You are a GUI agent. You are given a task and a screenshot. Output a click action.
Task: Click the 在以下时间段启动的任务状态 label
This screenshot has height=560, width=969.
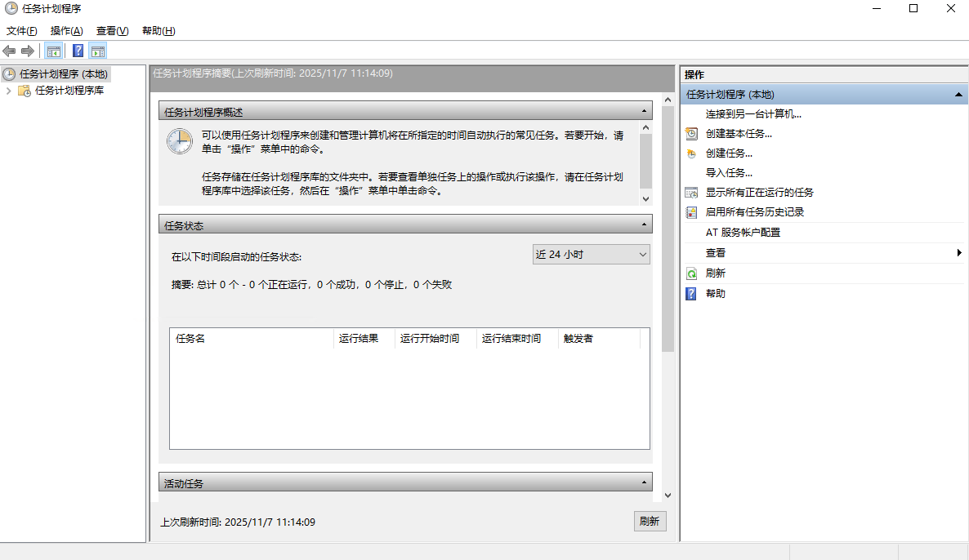237,257
